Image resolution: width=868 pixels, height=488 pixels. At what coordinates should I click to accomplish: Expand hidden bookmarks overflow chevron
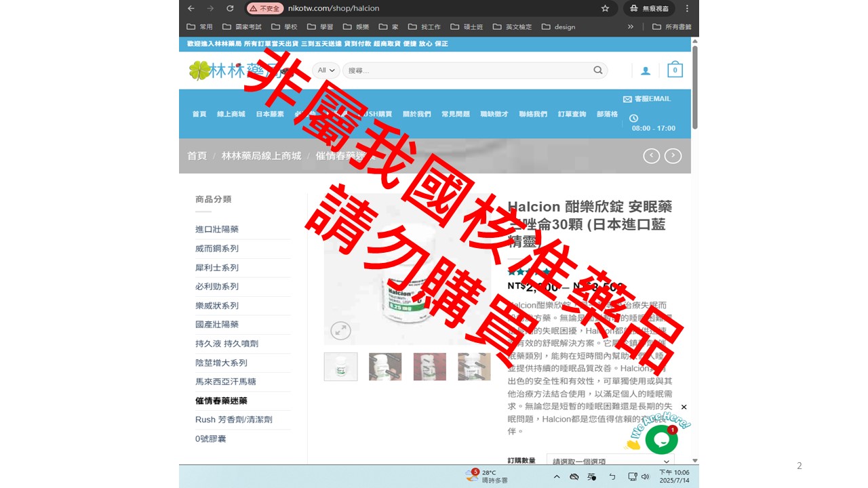pyautogui.click(x=631, y=27)
